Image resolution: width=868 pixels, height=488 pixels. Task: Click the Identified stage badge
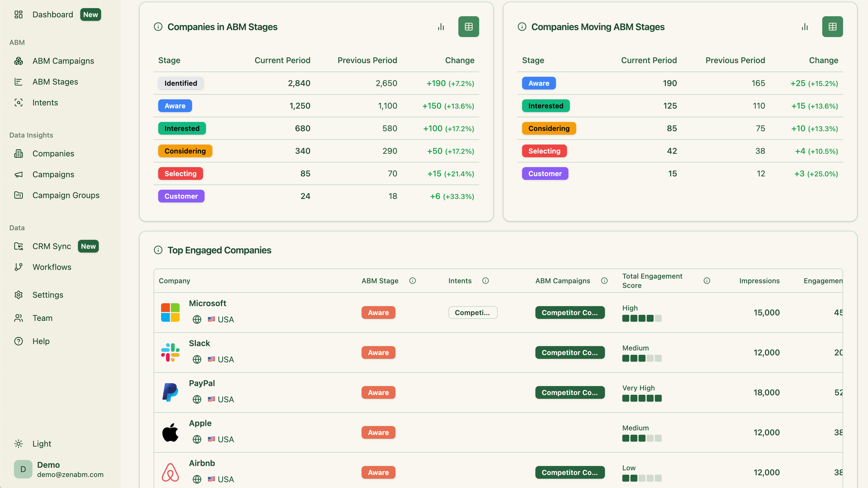pyautogui.click(x=180, y=83)
